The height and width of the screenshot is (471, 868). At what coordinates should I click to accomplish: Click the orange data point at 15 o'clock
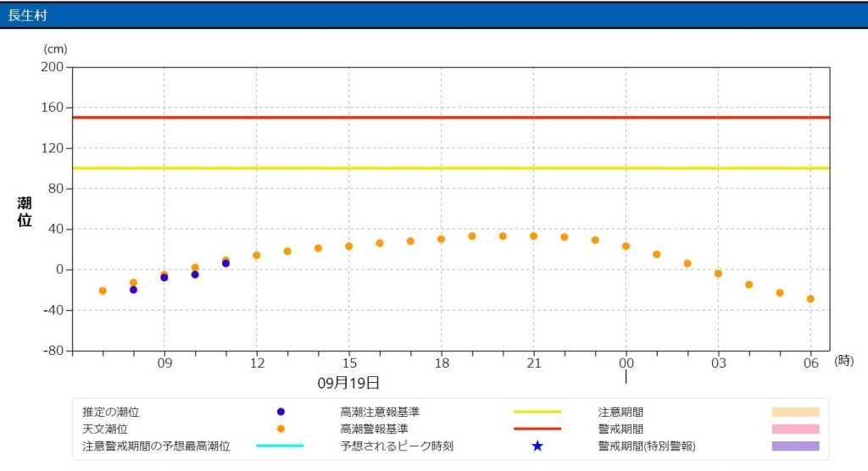[x=348, y=247]
